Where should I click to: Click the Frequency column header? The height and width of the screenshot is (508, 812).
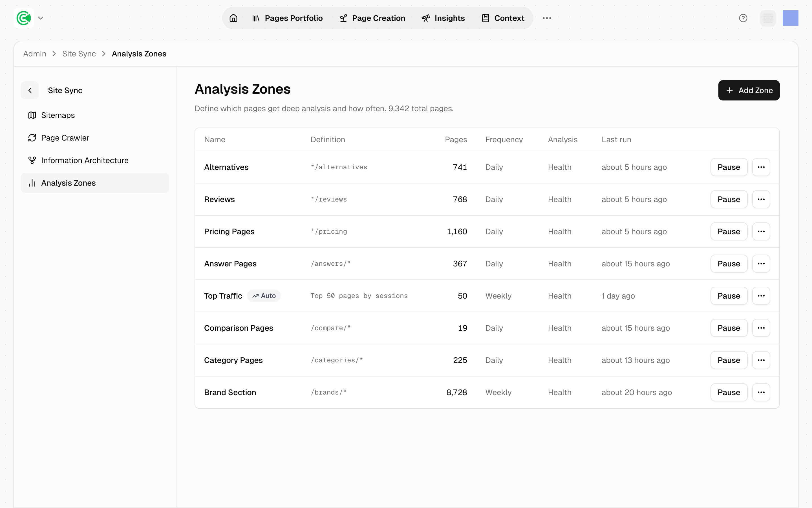point(504,139)
